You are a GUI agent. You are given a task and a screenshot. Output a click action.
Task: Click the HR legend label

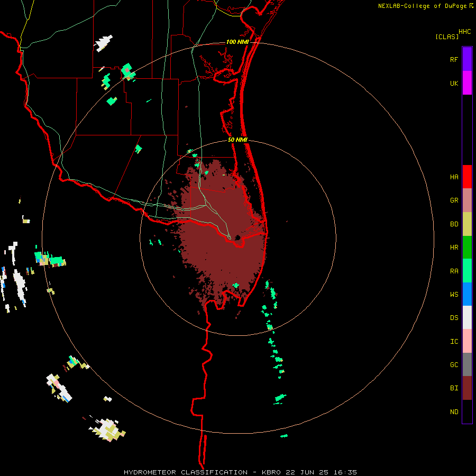pos(454,248)
